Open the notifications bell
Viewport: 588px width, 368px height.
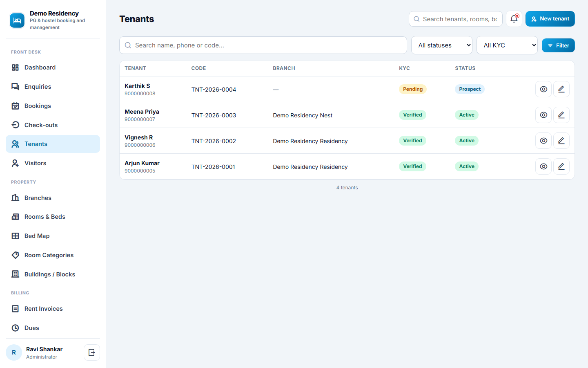(x=514, y=19)
